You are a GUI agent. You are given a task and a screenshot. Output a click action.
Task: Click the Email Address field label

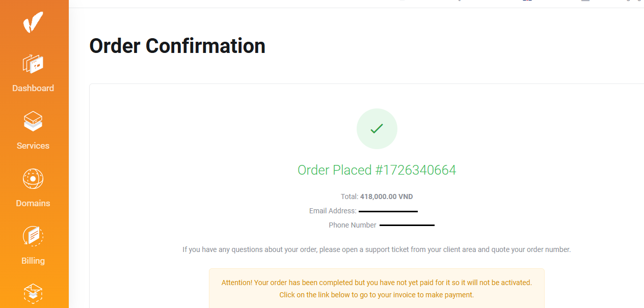point(333,211)
